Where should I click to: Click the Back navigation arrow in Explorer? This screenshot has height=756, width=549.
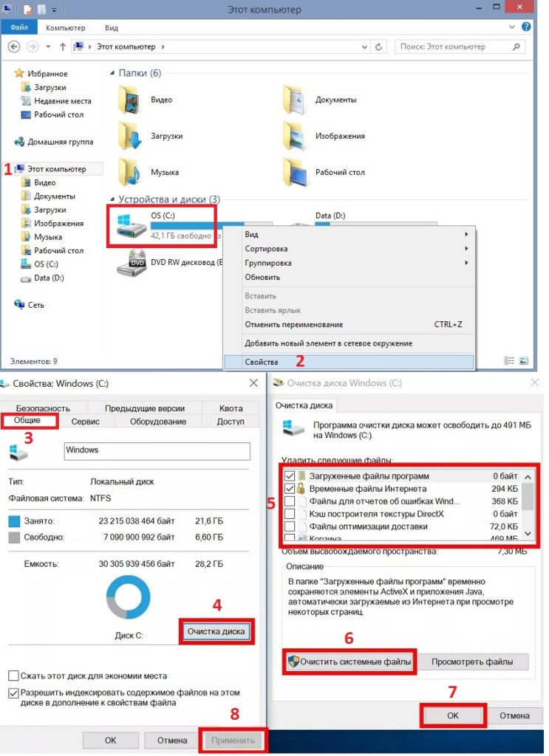[x=14, y=47]
